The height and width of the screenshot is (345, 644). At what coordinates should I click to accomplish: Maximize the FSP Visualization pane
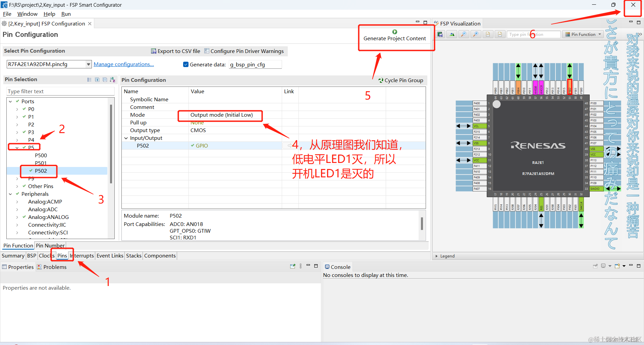[639, 22]
